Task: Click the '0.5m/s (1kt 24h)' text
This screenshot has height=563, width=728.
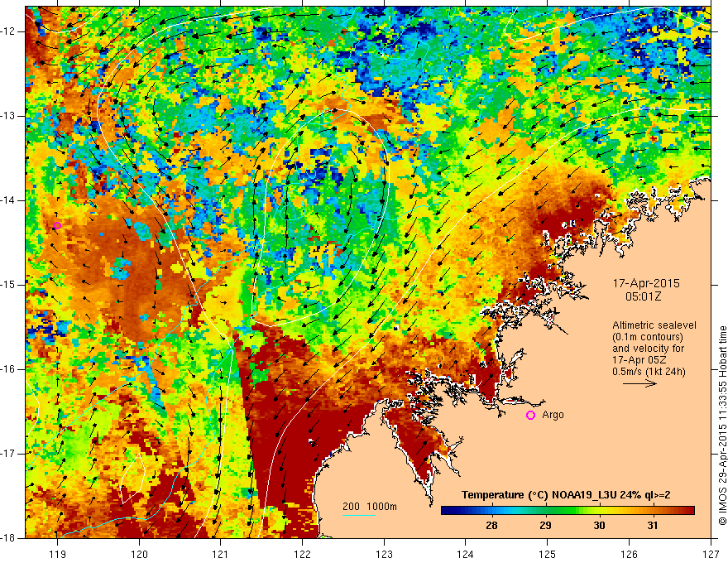Action: coord(649,371)
